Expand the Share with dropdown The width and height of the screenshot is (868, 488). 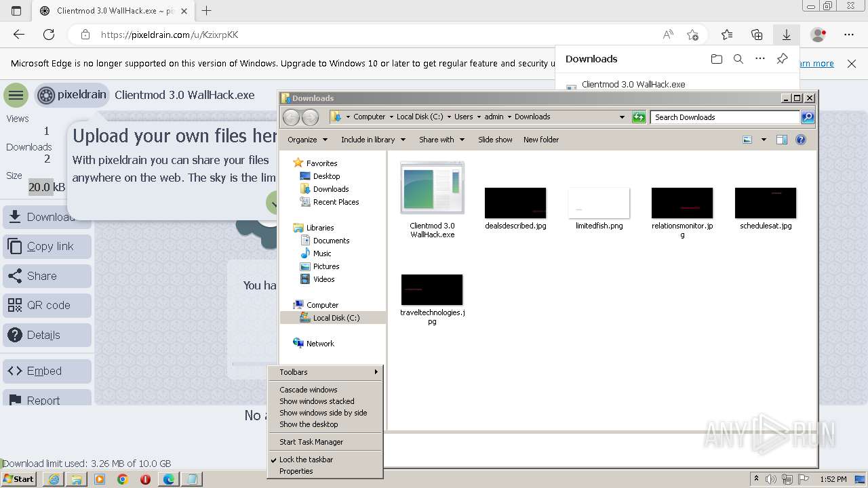[441, 140]
